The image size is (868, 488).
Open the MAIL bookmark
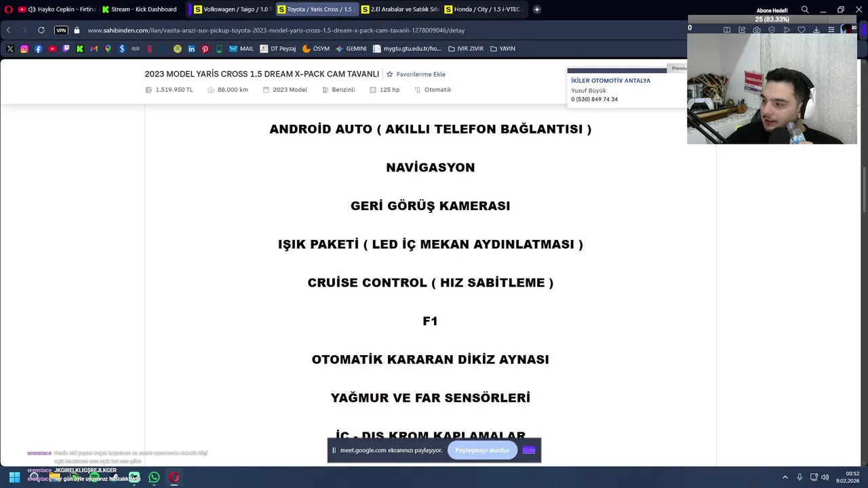241,49
